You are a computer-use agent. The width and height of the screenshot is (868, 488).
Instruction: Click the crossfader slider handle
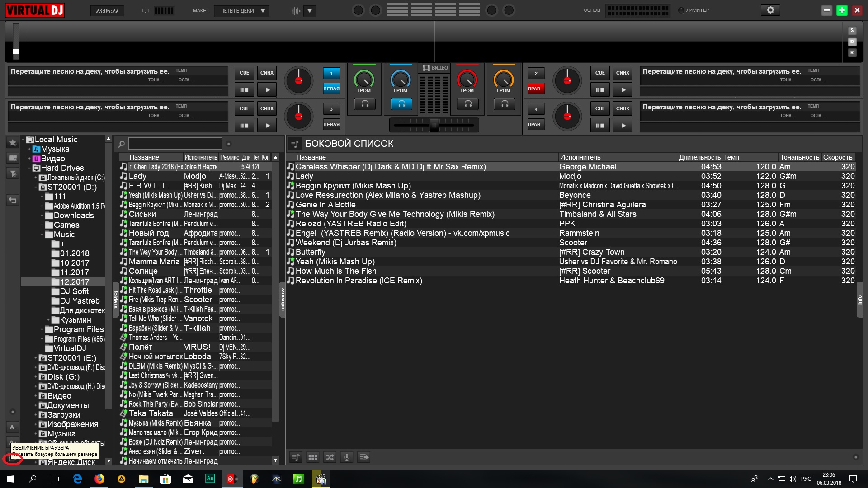click(x=434, y=125)
